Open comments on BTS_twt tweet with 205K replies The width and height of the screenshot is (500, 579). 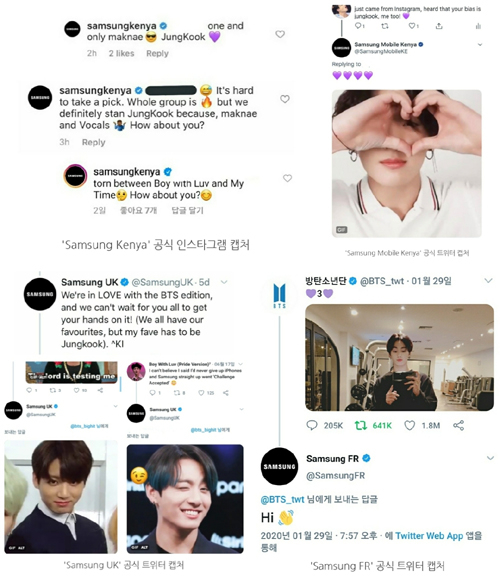[x=312, y=425]
